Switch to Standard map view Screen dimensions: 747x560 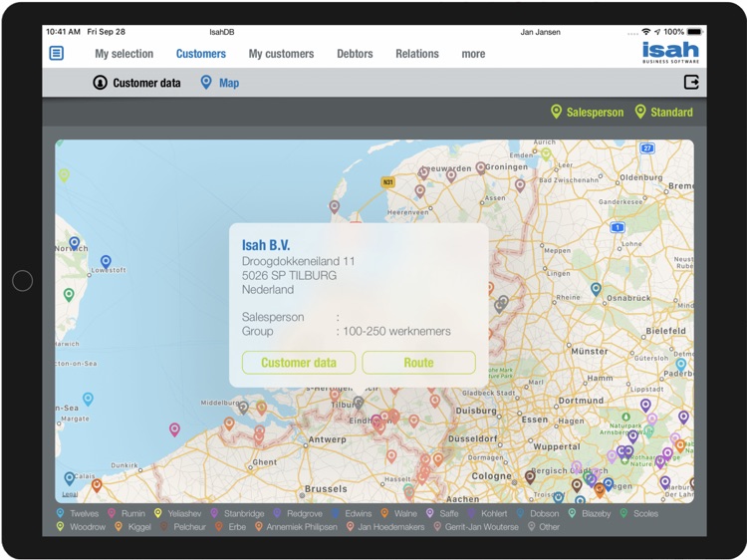coord(671,113)
